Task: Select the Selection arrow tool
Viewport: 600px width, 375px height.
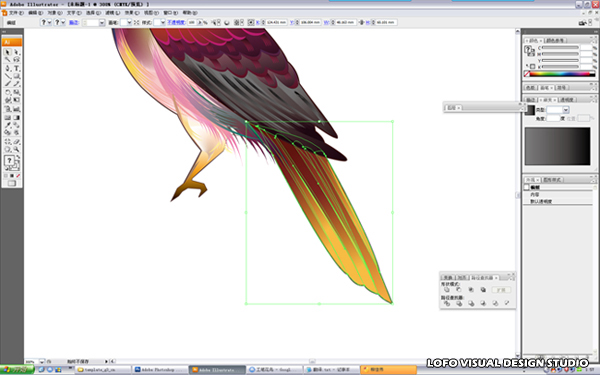Action: 8,52
